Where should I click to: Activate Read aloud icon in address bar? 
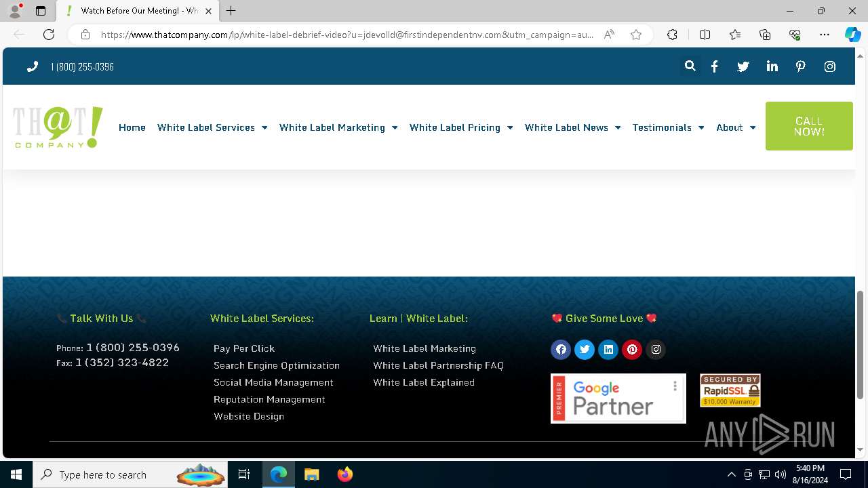pyautogui.click(x=609, y=35)
